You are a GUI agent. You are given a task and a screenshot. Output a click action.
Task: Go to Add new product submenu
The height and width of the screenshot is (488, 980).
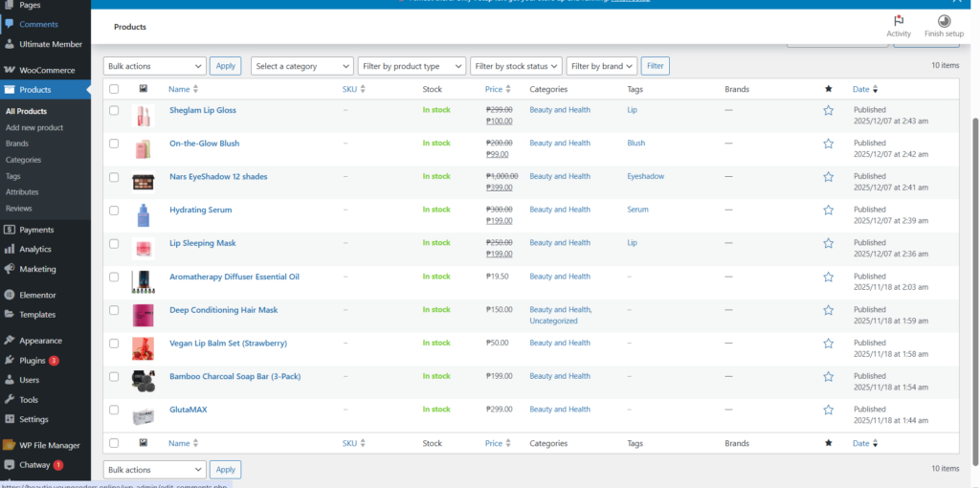(34, 127)
